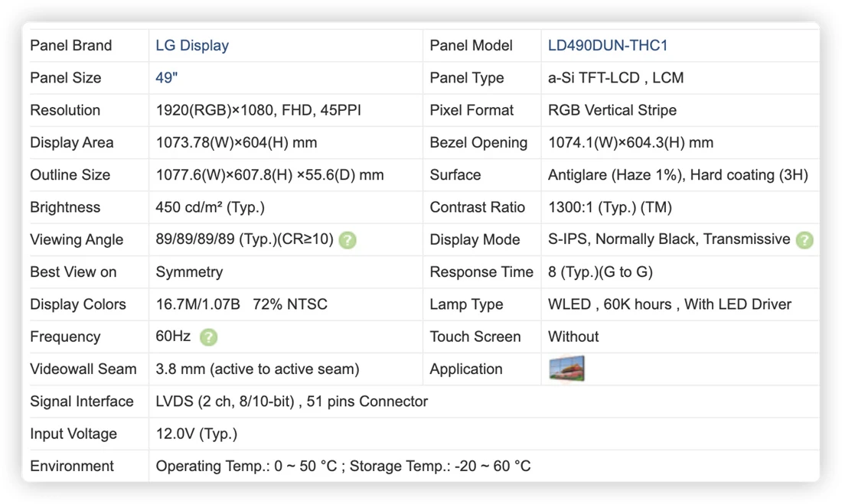Select the Best View on label

(73, 272)
